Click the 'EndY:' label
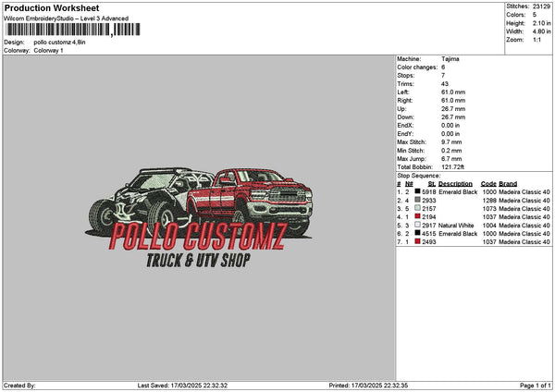 405,134
